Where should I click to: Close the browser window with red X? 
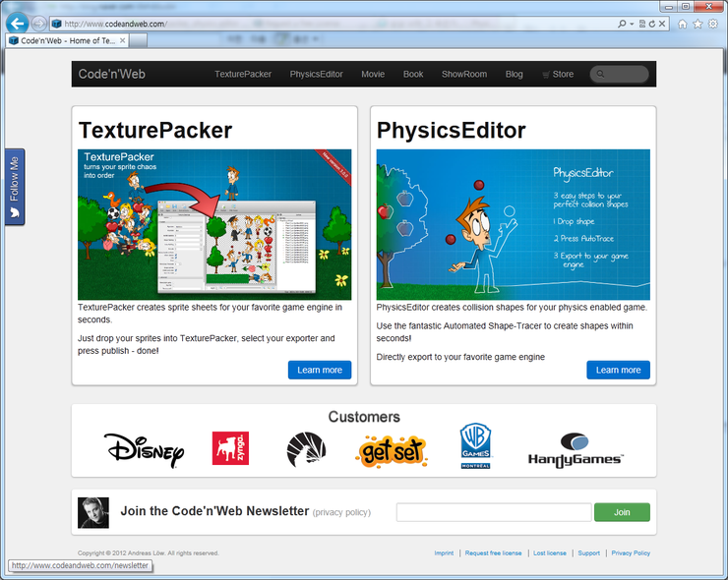tap(709, 7)
